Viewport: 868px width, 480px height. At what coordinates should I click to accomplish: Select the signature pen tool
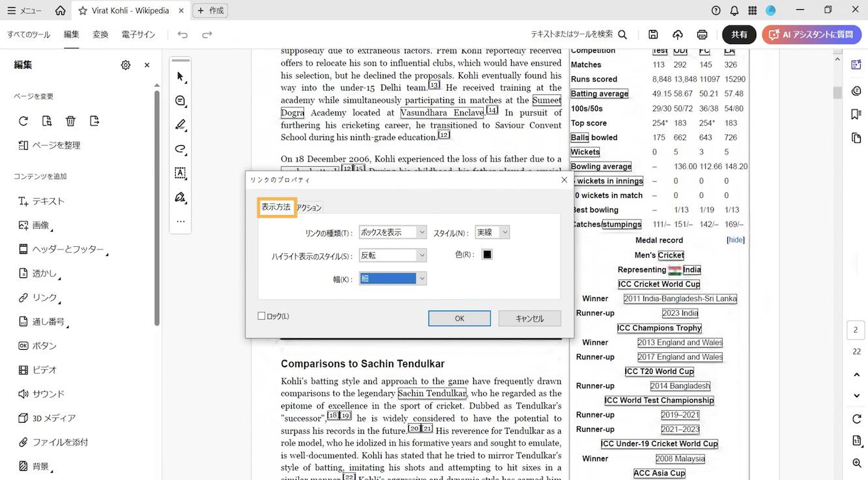(180, 197)
